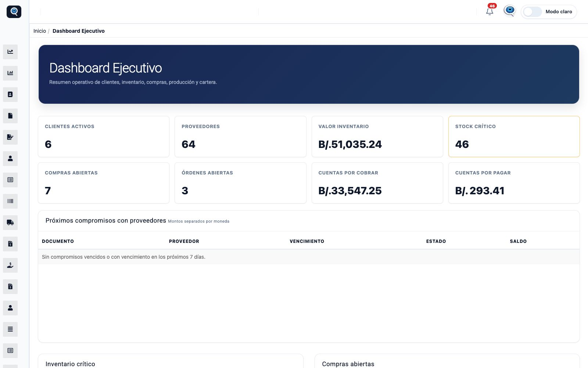Open the hand holding dollar sidebar icon

coord(10,265)
